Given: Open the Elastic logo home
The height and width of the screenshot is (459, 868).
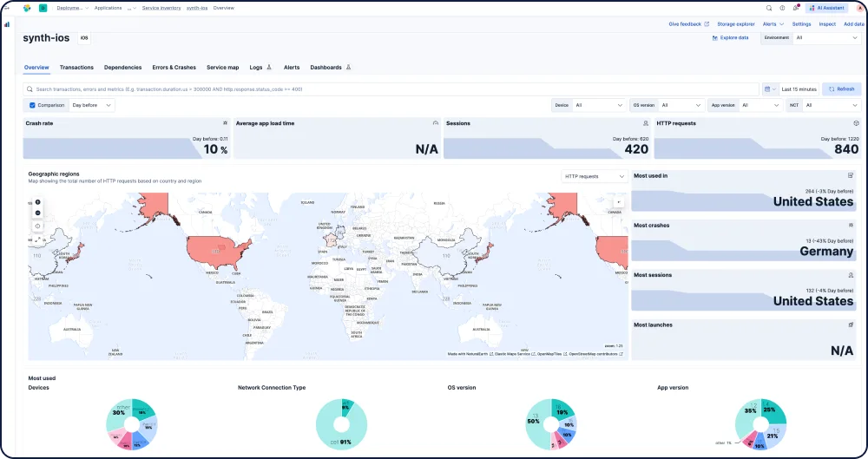Looking at the screenshot, I should click(x=27, y=9).
